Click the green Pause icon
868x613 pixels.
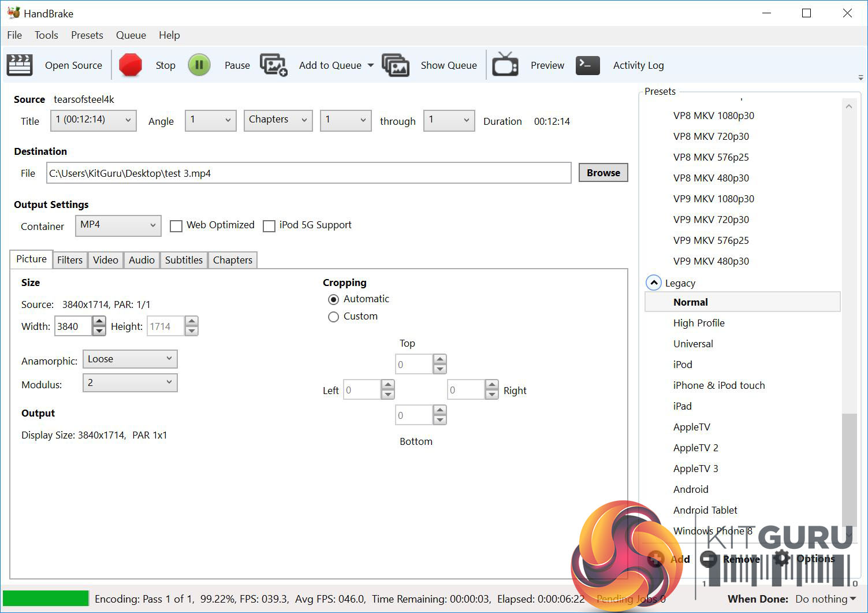tap(199, 65)
